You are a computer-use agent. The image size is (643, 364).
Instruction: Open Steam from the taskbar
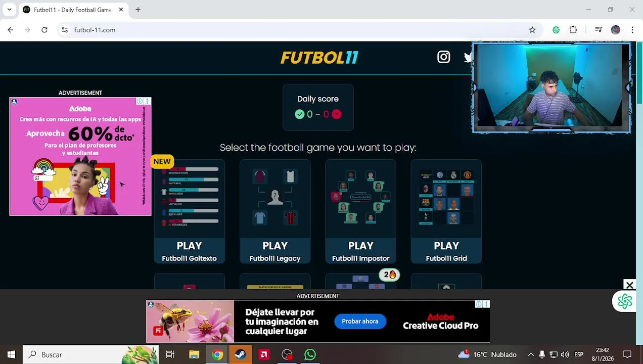click(241, 355)
